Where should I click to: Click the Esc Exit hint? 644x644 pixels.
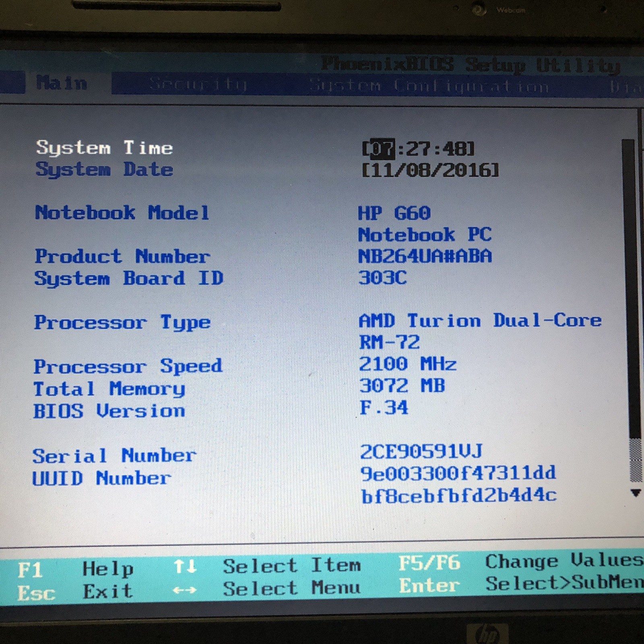pos(75,592)
